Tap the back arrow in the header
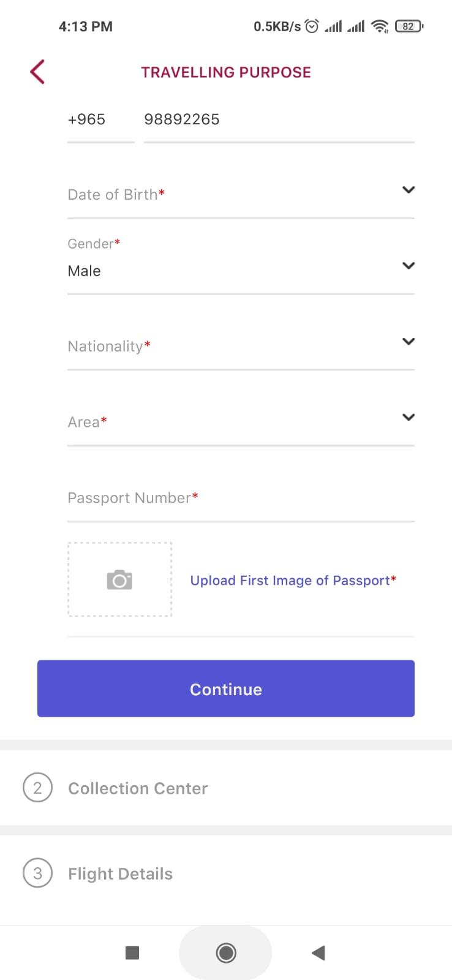452x980 pixels. click(37, 72)
